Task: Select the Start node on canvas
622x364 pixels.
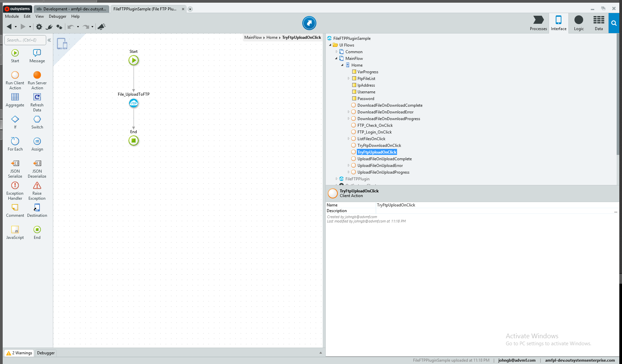Action: click(134, 60)
